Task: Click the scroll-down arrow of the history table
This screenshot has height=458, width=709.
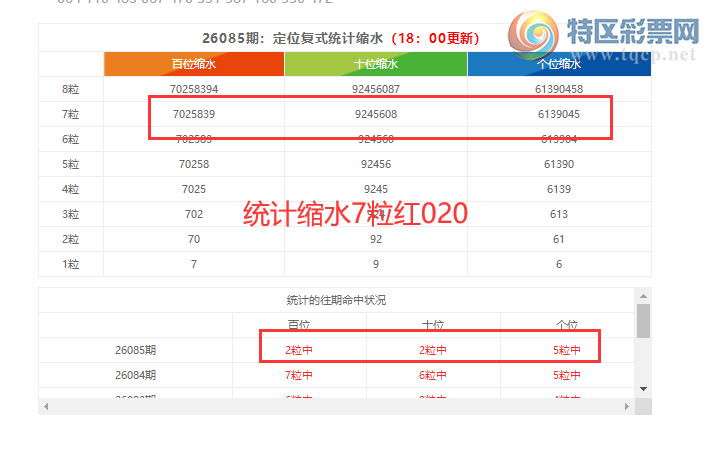Action: pyautogui.click(x=643, y=389)
